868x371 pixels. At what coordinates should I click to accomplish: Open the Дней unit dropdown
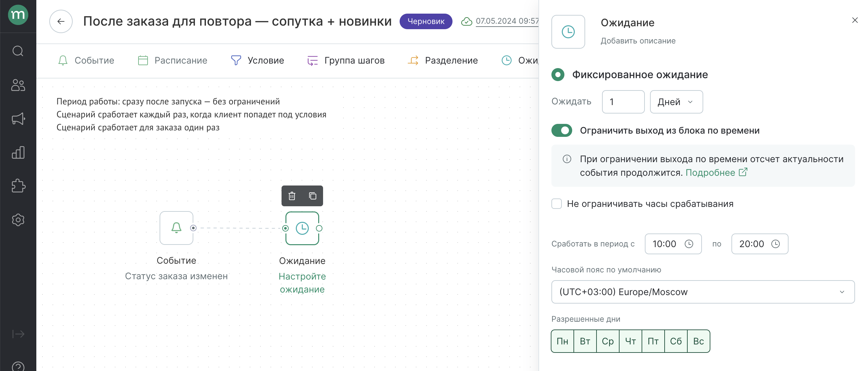(x=676, y=102)
